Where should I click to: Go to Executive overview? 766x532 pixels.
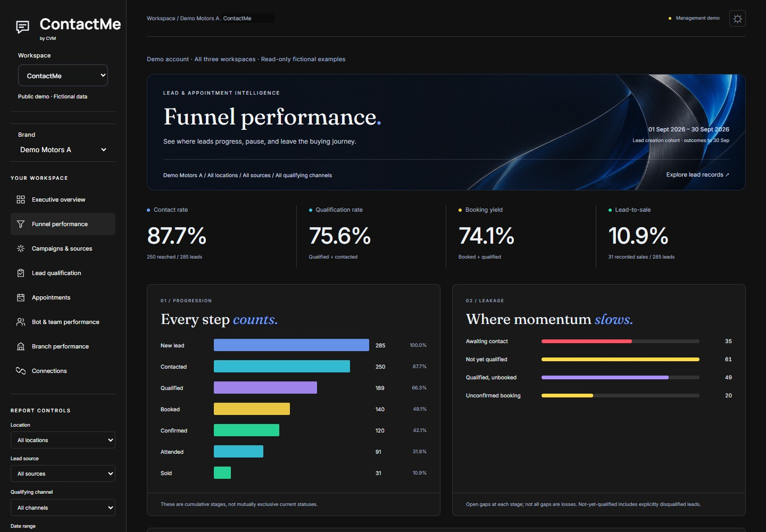[63, 199]
